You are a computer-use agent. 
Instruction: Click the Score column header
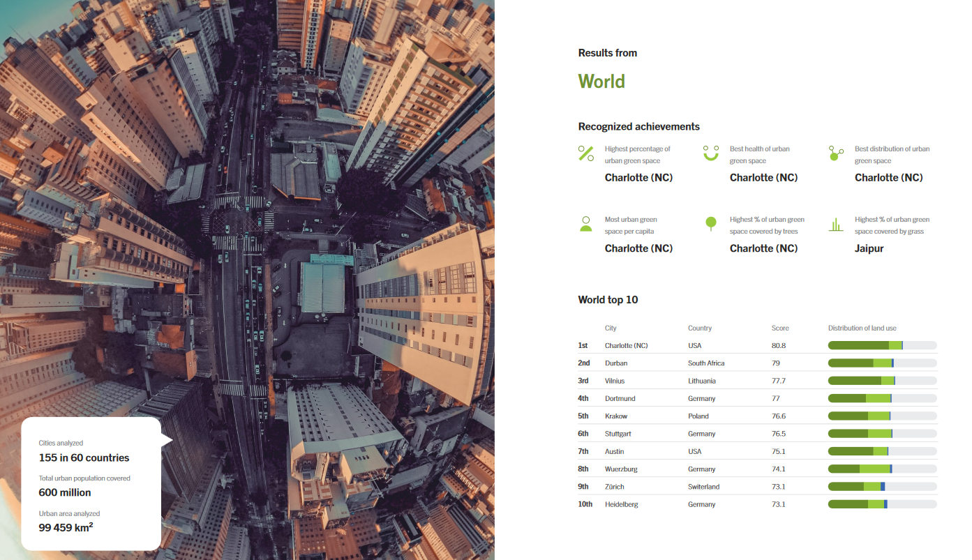[x=780, y=328]
